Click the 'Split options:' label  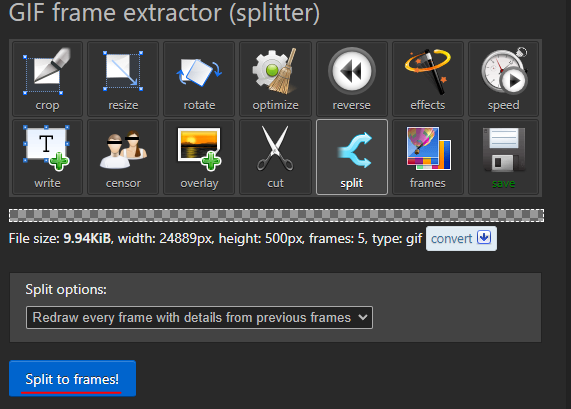[x=66, y=290]
